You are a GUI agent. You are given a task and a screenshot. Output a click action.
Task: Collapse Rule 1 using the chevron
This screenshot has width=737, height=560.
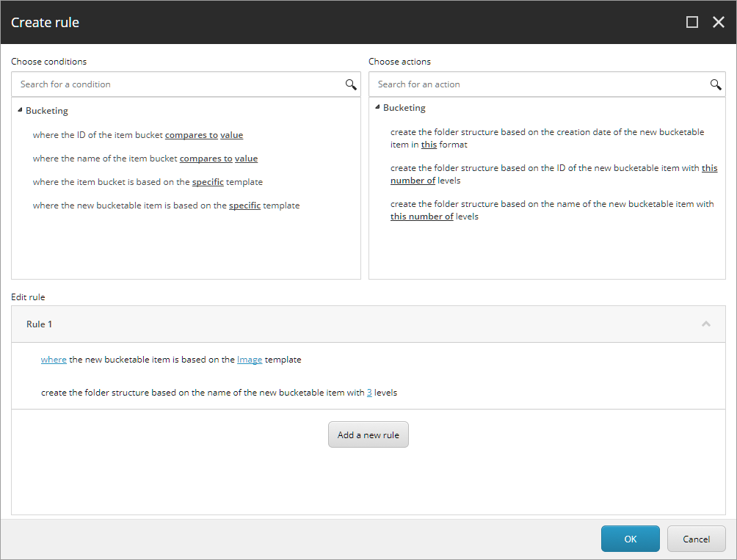(705, 324)
